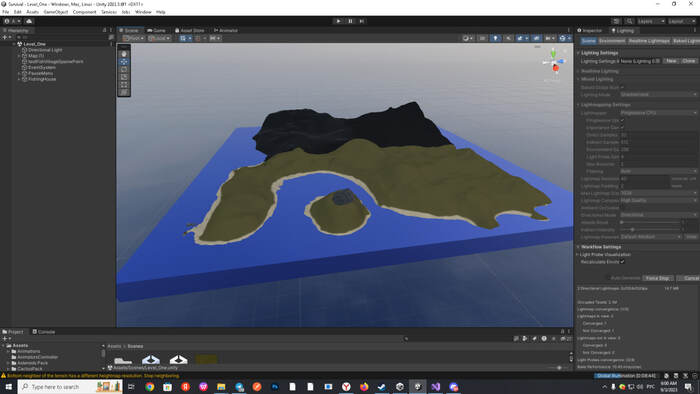Viewport: 700px width, 394px height.
Task: Switch to the Inspector tab
Action: (x=590, y=30)
